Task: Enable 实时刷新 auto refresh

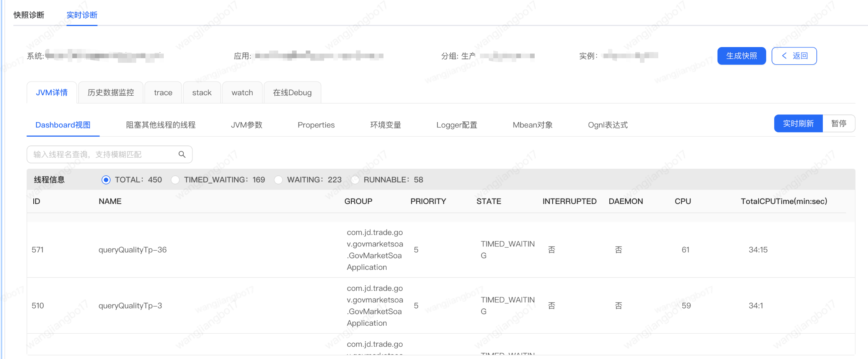Action: [x=798, y=123]
